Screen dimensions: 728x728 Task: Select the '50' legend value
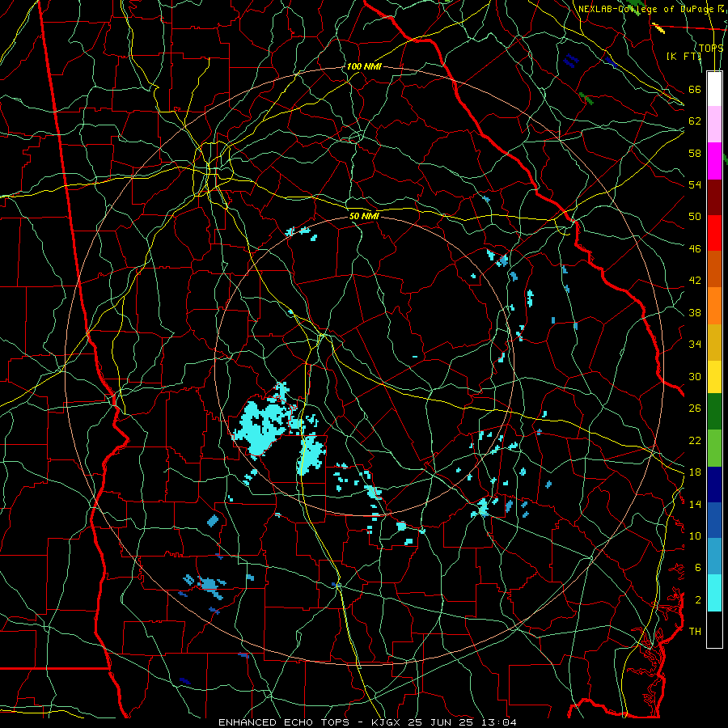(695, 216)
